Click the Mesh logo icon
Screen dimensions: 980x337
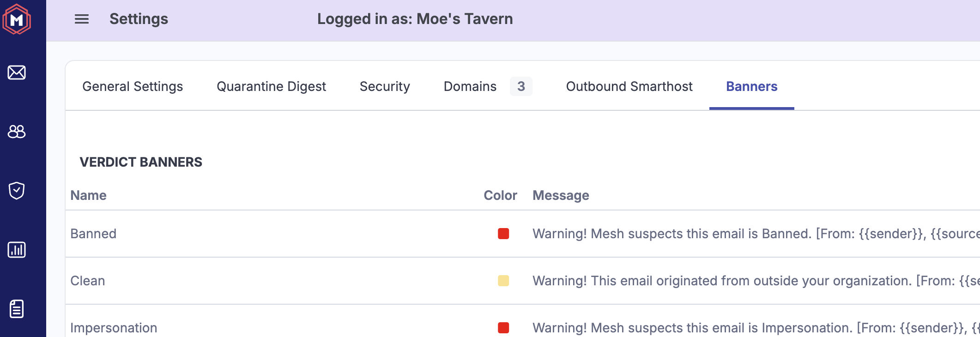click(x=17, y=19)
